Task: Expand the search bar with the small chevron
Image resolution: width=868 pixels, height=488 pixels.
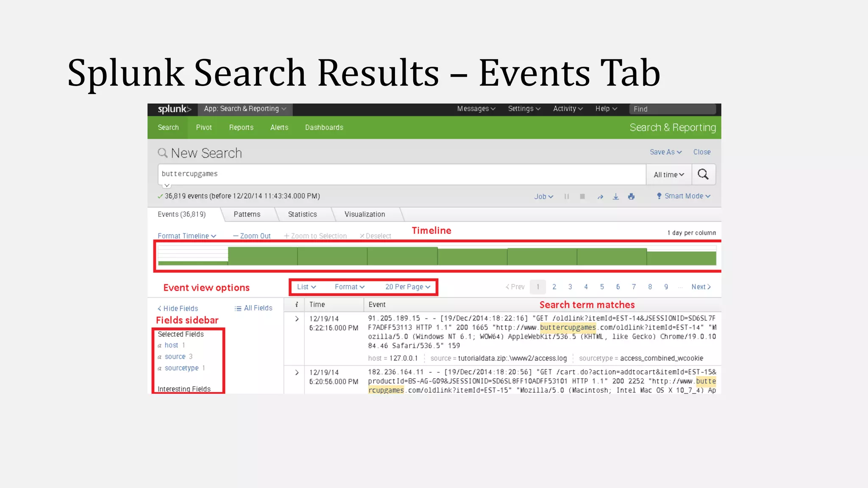Action: [167, 186]
